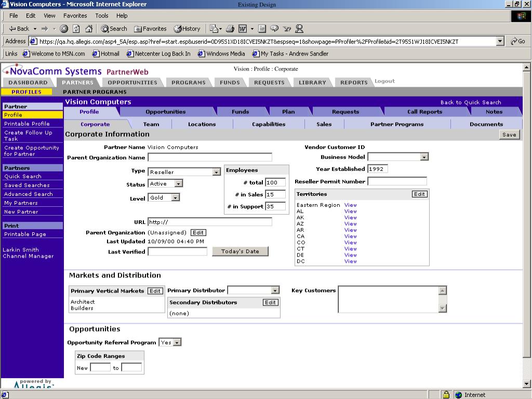The image size is (532, 399).
Task: Click Back to Quick Search link
Action: [x=471, y=102]
